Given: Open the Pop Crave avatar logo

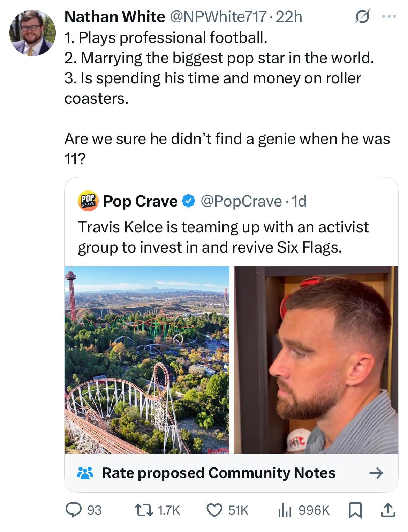Looking at the screenshot, I should tap(88, 201).
